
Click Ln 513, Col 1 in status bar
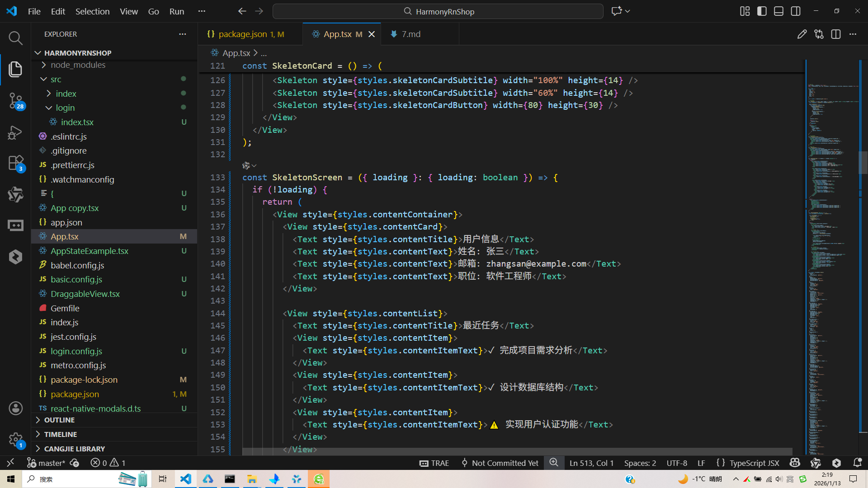[x=591, y=463]
